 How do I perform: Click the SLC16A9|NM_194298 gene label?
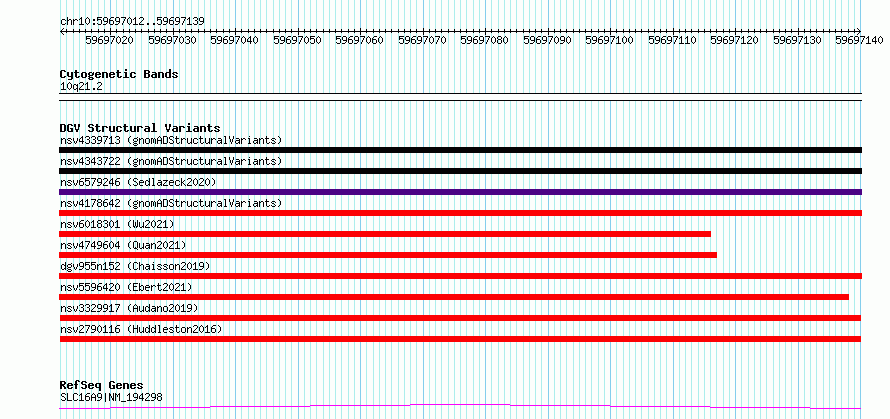tap(111, 397)
